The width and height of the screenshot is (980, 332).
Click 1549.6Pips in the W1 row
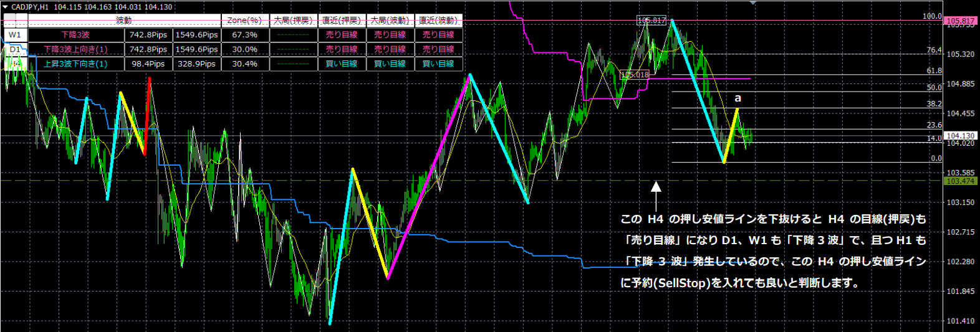pyautogui.click(x=197, y=35)
